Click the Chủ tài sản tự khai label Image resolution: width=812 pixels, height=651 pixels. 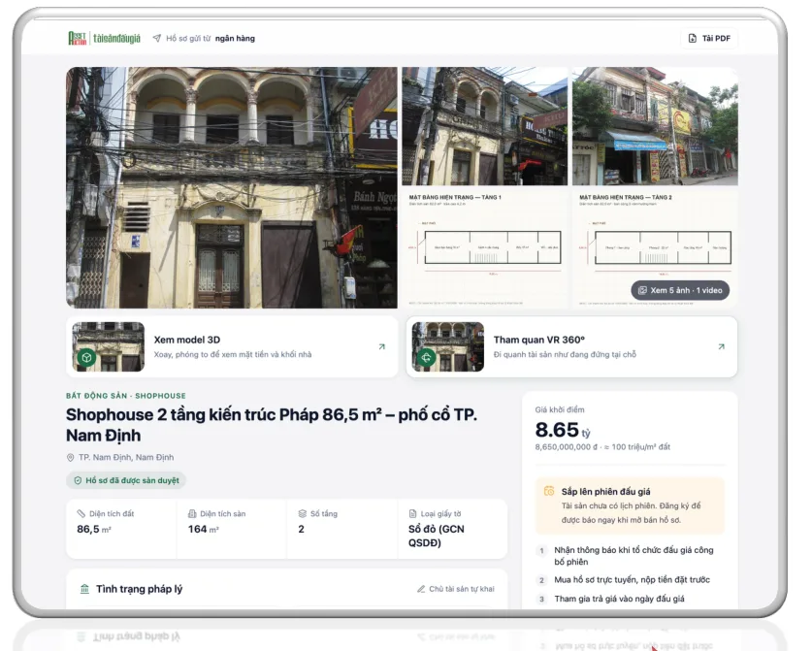[x=462, y=589]
